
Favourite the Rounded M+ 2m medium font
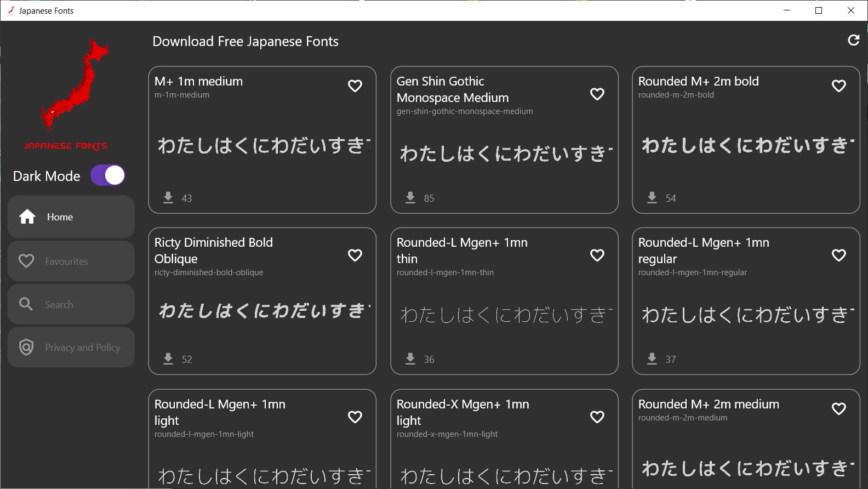click(839, 409)
